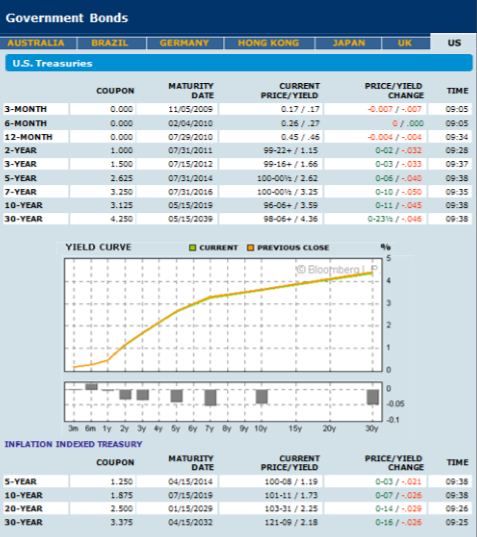Click price/yield 0.17 / .17
The height and width of the screenshot is (537, 477).
click(300, 109)
